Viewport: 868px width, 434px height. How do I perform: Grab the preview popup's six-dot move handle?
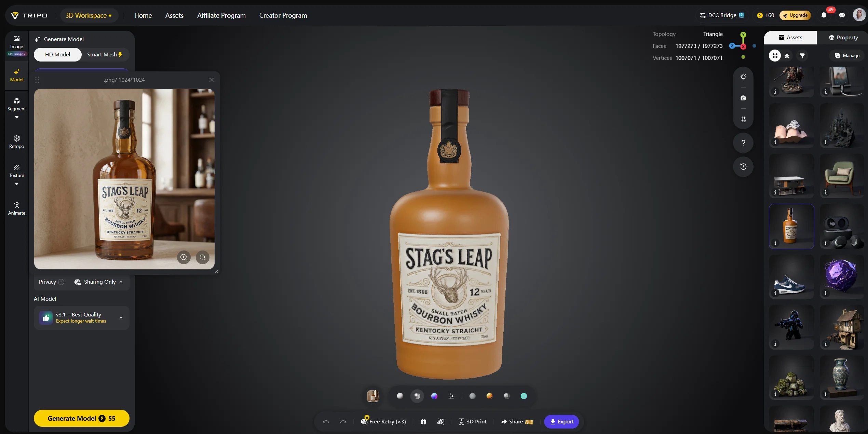37,80
